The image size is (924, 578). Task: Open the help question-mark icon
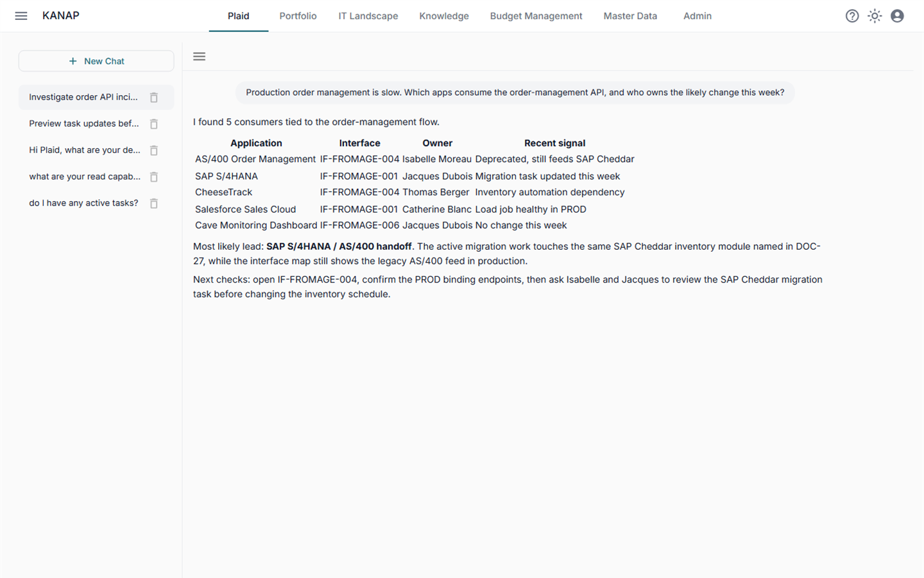click(852, 16)
